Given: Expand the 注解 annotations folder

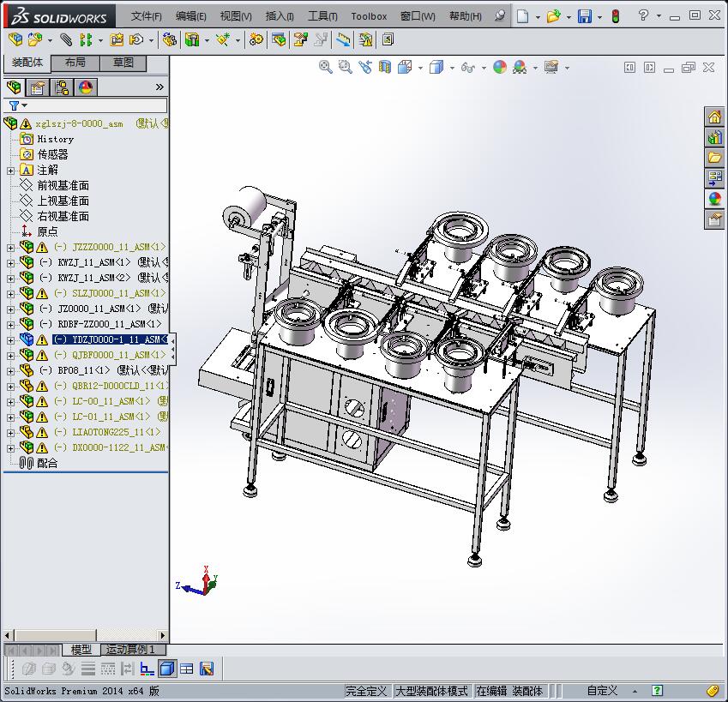Looking at the screenshot, I should (x=10, y=170).
